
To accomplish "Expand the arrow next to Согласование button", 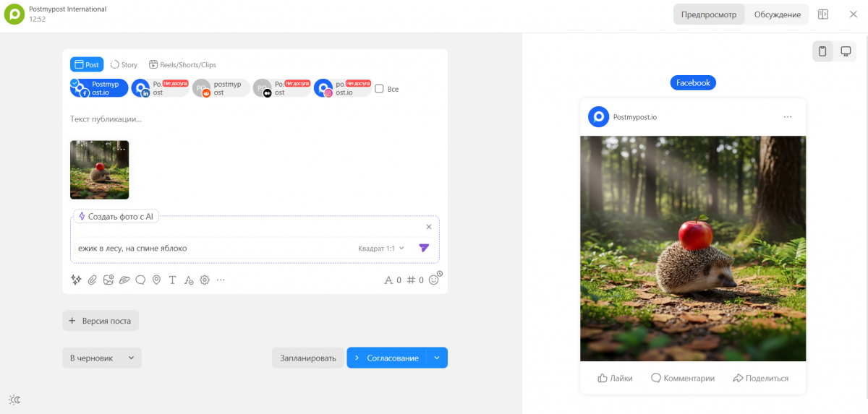I will [x=437, y=358].
